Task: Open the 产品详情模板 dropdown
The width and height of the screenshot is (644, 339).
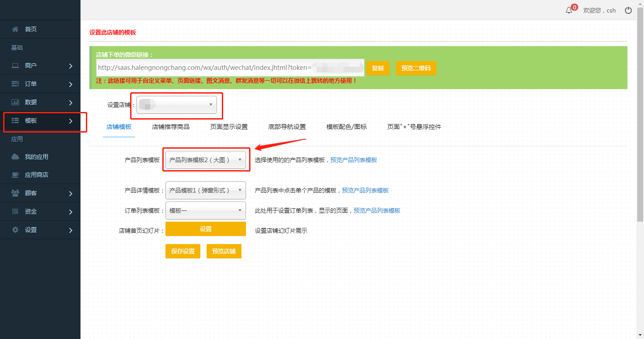Action: 205,190
